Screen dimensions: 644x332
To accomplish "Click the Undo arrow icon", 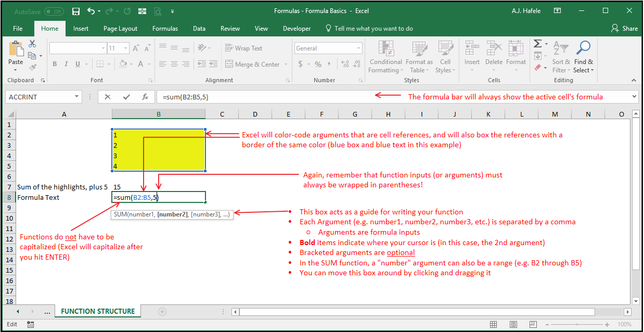I will coord(91,11).
